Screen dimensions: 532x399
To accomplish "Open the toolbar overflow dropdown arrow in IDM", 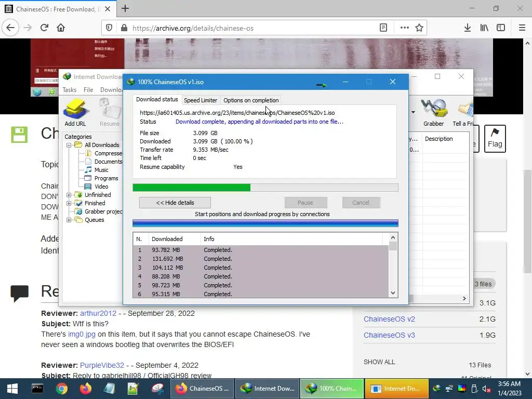I will coord(413,112).
